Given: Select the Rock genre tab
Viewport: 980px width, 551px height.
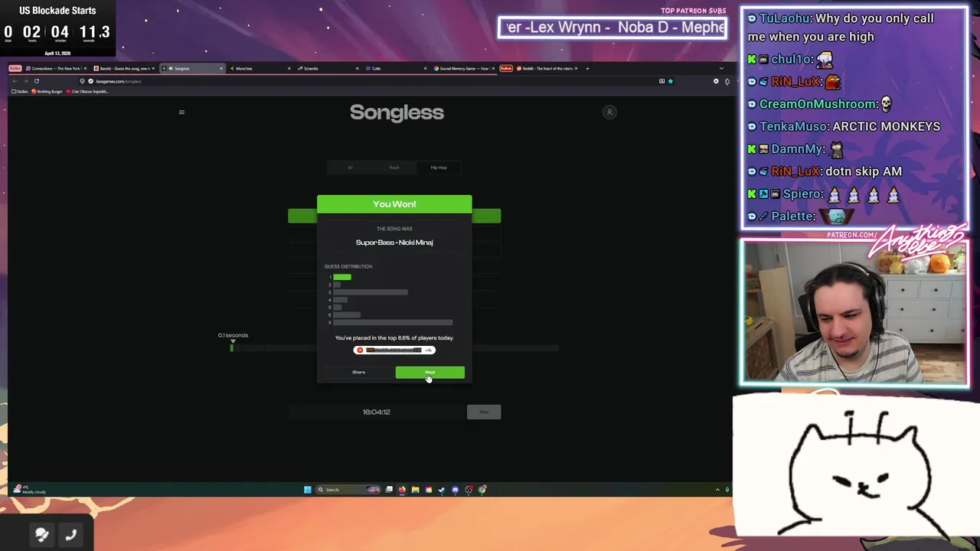Looking at the screenshot, I should [x=394, y=168].
